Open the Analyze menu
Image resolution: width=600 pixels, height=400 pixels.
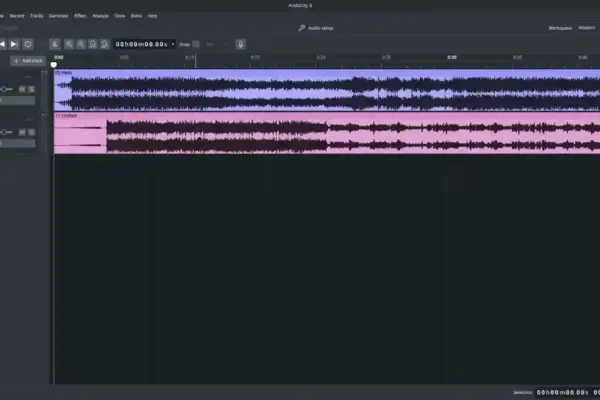(x=101, y=16)
